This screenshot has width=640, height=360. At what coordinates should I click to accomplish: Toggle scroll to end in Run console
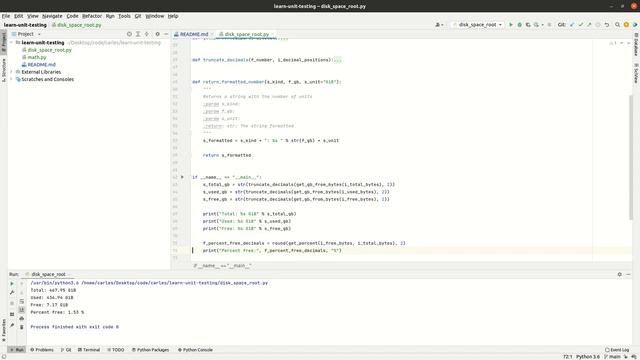(x=22, y=310)
